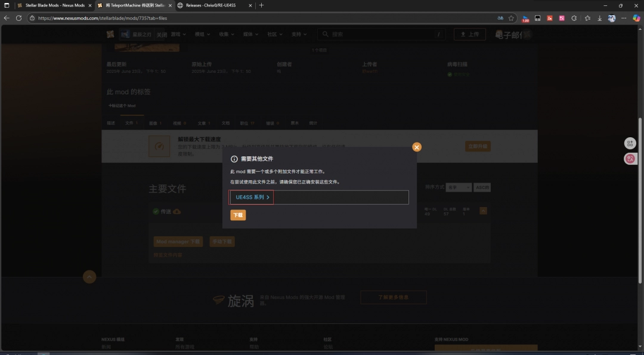Viewport: 644px width, 355px height.
Task: Click the scroll-to-top arrow icon
Action: tap(89, 276)
